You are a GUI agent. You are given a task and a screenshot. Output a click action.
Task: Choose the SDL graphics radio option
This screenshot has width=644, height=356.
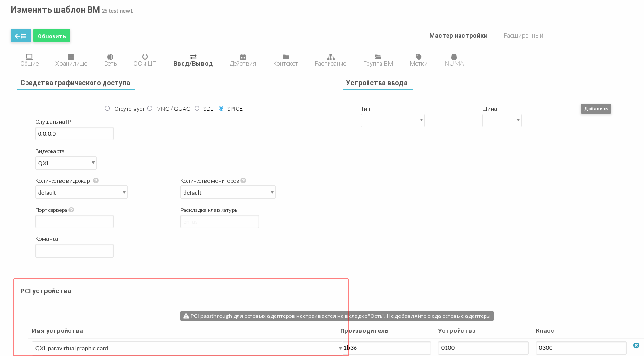click(197, 108)
